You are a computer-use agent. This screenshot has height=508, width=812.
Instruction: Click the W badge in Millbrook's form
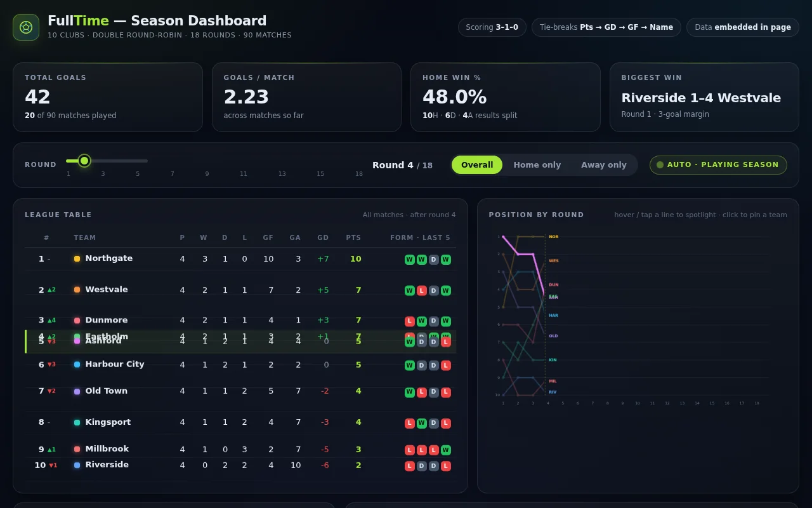point(446,450)
